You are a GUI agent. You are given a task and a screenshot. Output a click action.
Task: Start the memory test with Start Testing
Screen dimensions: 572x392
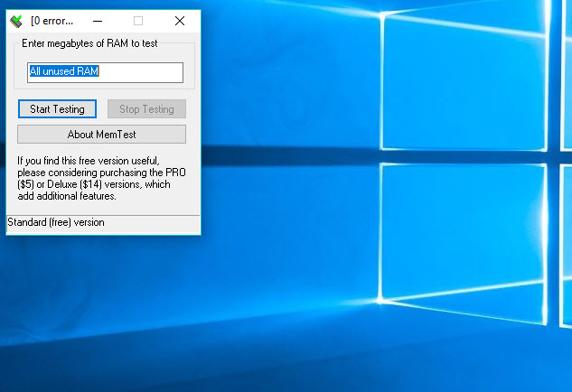click(57, 109)
